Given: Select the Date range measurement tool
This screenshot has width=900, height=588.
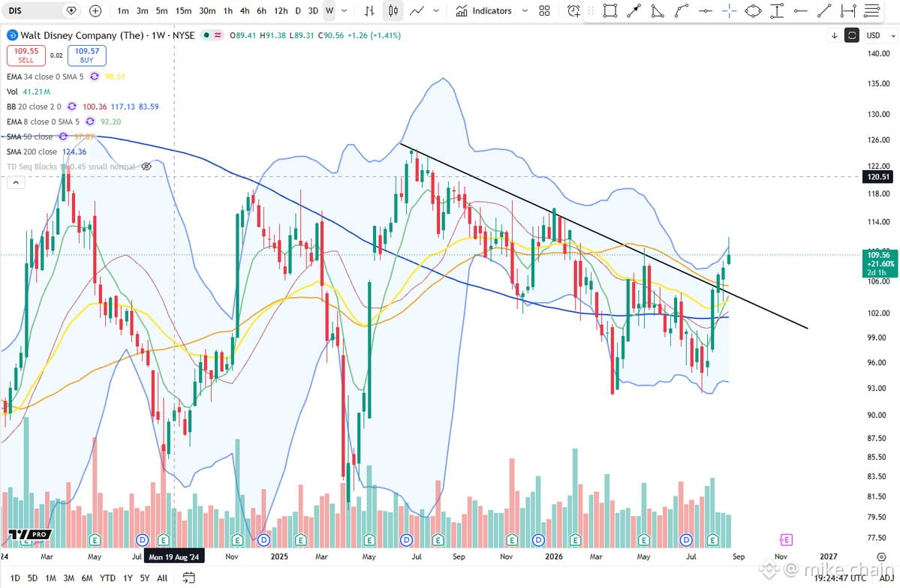Looking at the screenshot, I should pyautogui.click(x=847, y=10).
